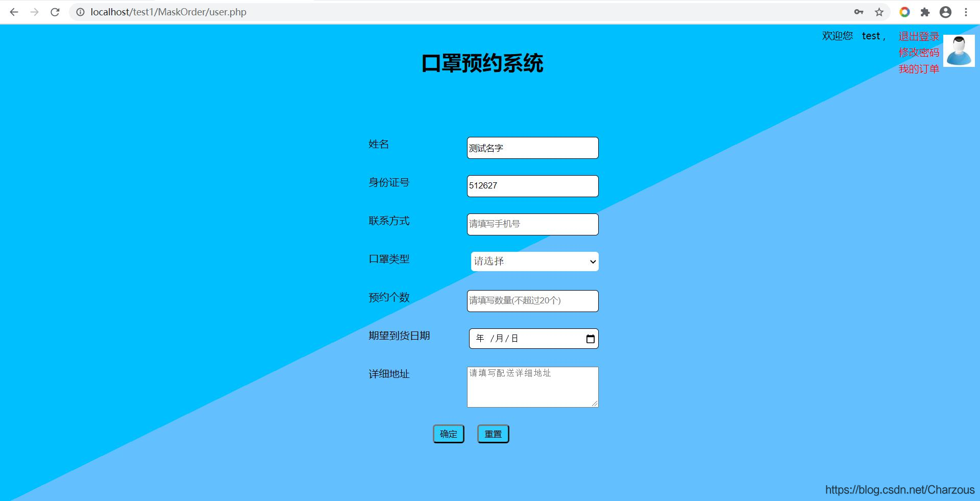Click the 重置 reset button
This screenshot has width=980, height=501.
point(493,434)
